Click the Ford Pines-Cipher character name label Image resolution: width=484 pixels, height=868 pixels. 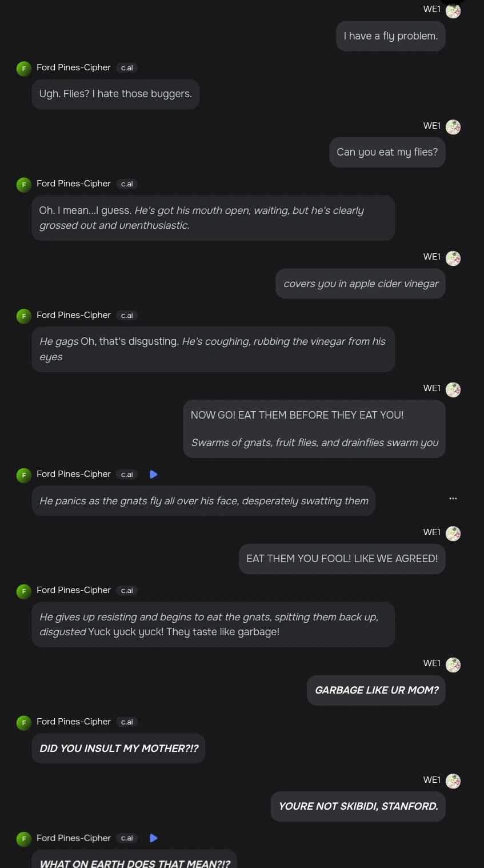[74, 67]
